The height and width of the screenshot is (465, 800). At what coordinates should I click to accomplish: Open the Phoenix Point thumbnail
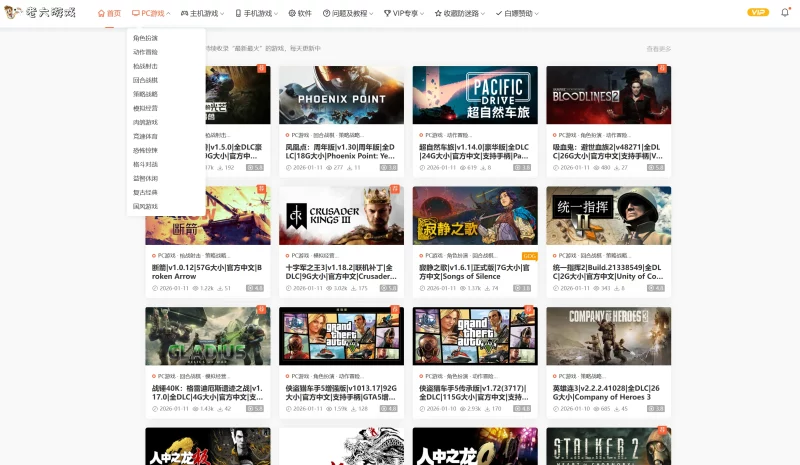pyautogui.click(x=341, y=95)
